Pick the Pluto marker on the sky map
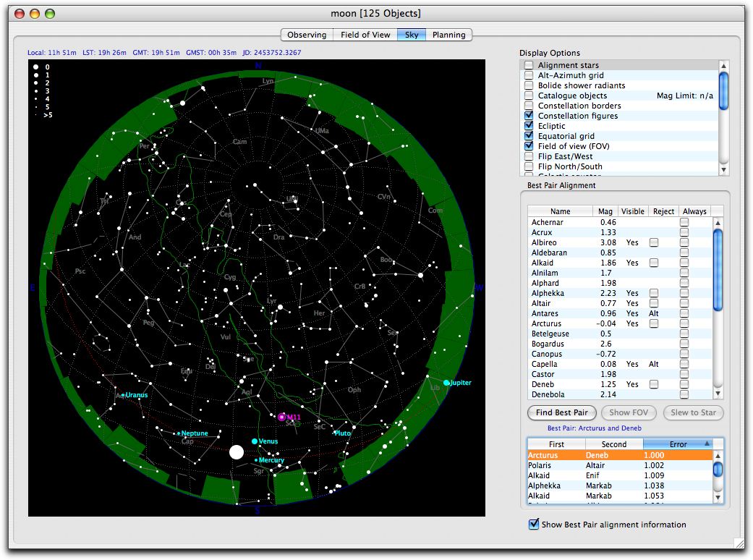Image resolution: width=753 pixels, height=560 pixels. [333, 433]
